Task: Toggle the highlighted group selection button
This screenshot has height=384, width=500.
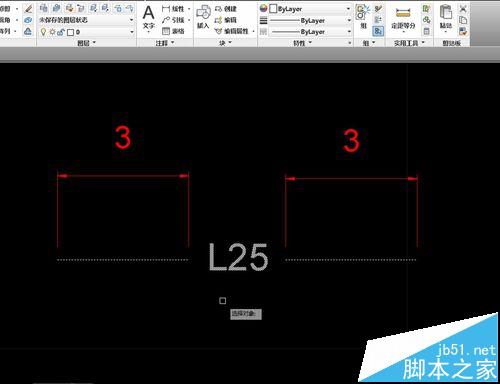Action: (x=378, y=31)
